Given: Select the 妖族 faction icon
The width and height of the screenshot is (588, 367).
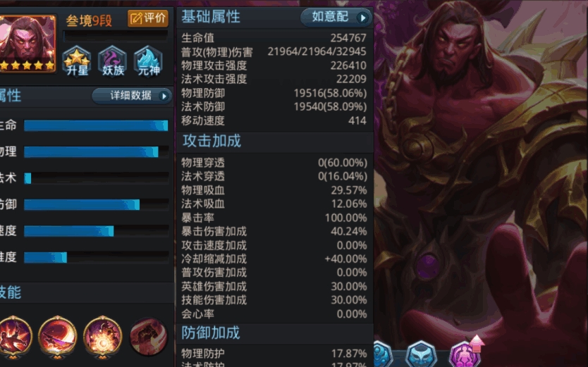Looking at the screenshot, I should point(113,61).
